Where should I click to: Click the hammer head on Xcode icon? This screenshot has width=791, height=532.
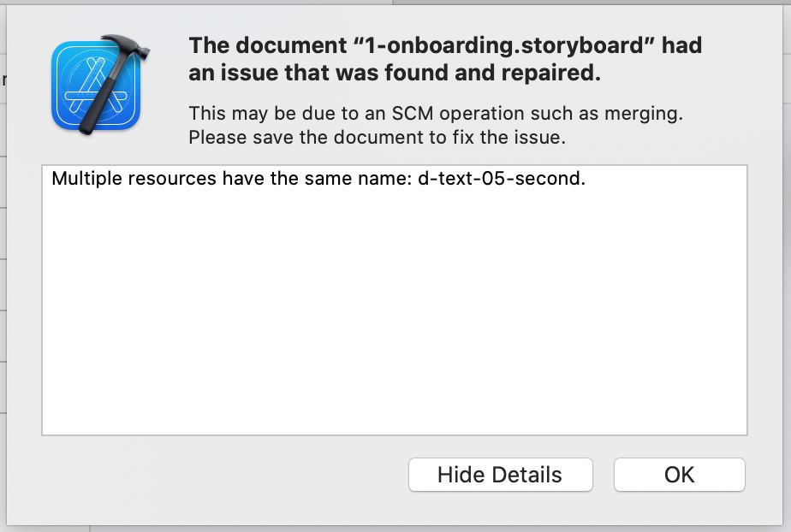coord(125,47)
